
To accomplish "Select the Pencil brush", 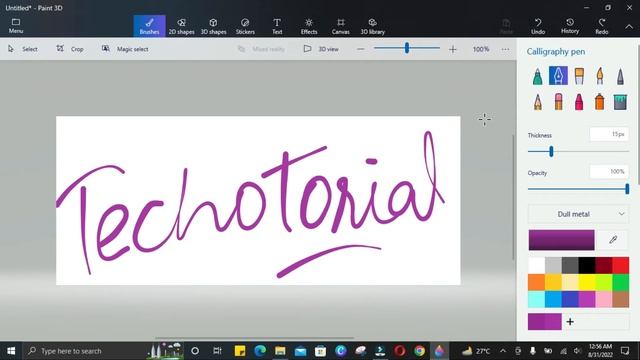I will 538,101.
